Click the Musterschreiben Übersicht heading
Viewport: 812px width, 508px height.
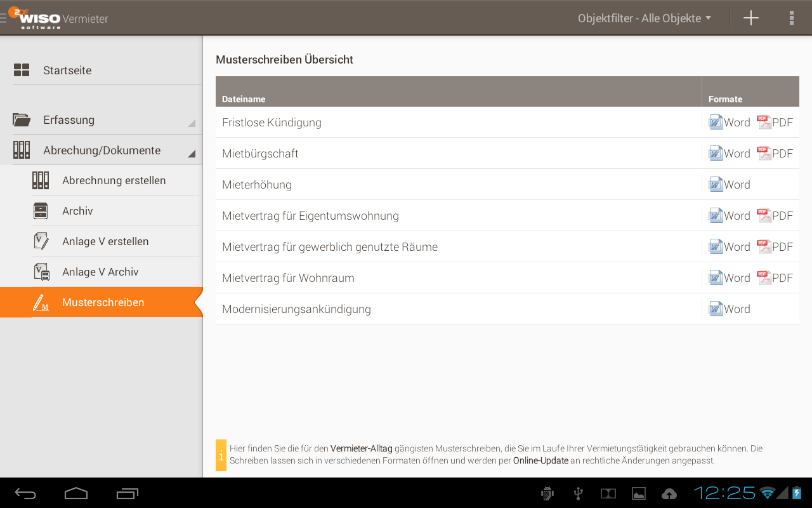coord(284,60)
